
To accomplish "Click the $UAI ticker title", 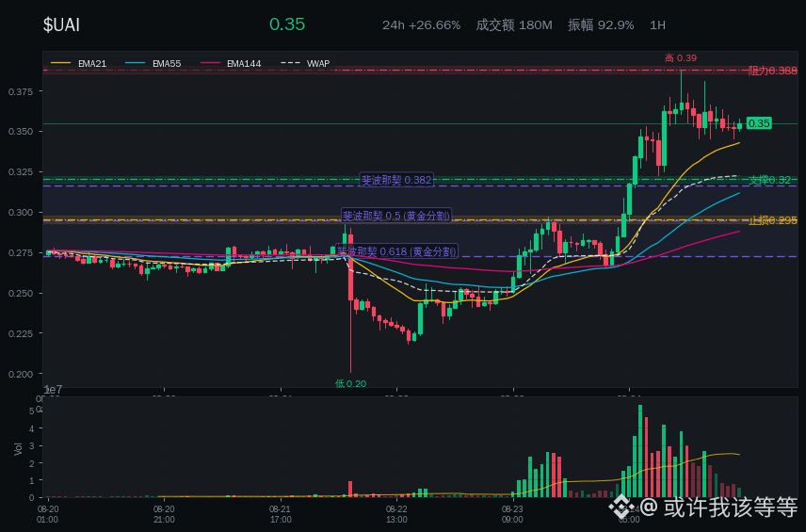I will (x=61, y=24).
